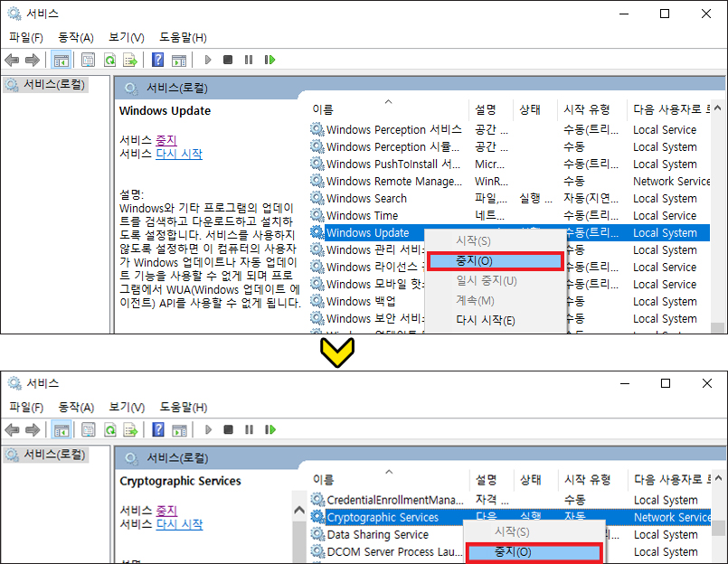
Task: Maximize the top 서비스 window
Action: [665, 14]
